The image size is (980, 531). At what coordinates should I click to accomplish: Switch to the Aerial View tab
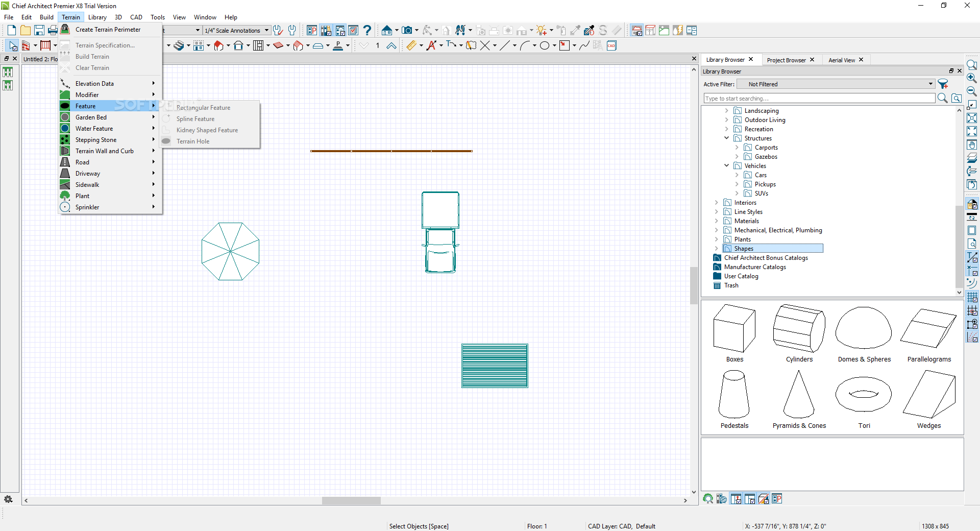[842, 60]
